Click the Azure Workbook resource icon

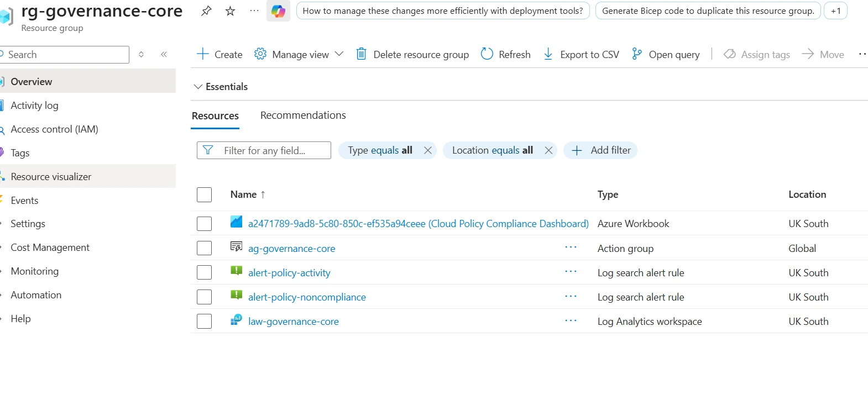236,222
